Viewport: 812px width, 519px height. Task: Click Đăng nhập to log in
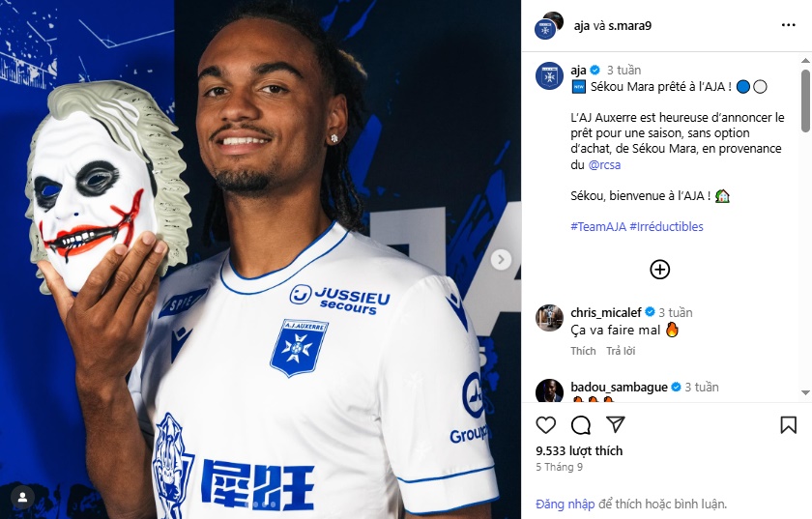click(565, 504)
